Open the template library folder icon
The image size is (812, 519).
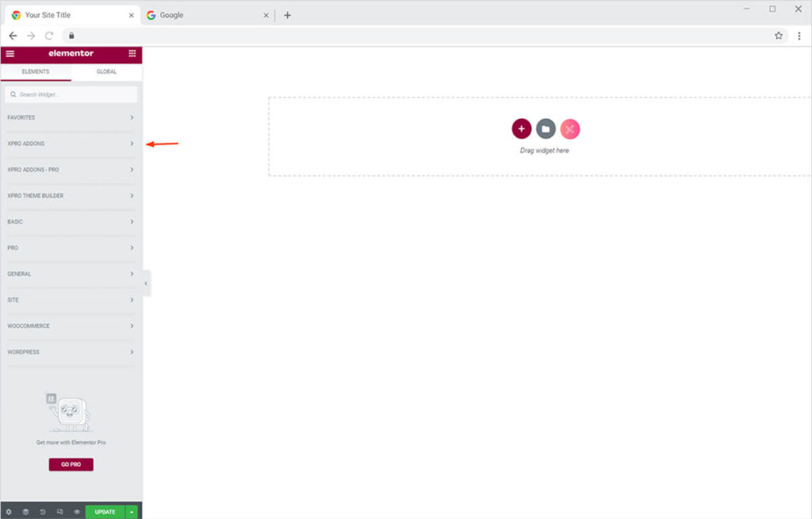[x=546, y=129]
